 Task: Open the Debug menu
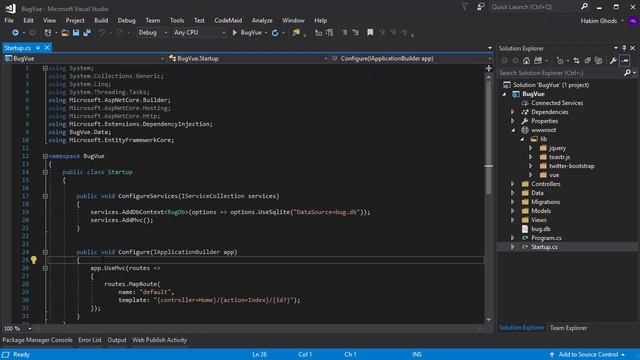(x=127, y=20)
